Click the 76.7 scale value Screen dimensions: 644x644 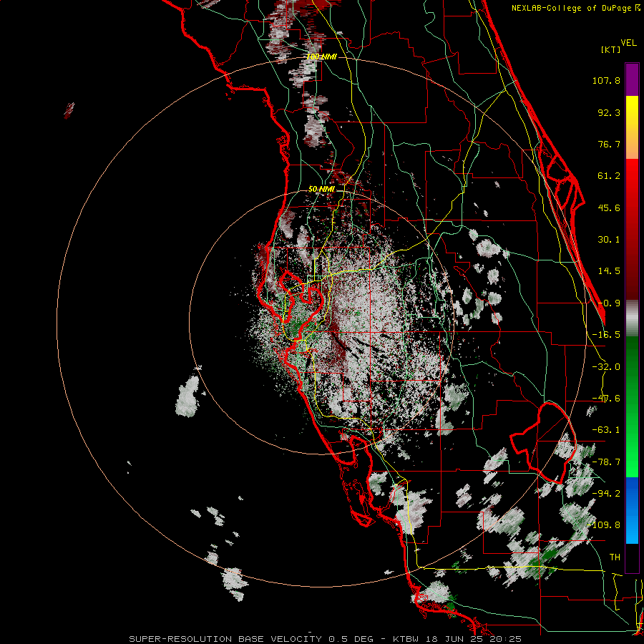609,144
